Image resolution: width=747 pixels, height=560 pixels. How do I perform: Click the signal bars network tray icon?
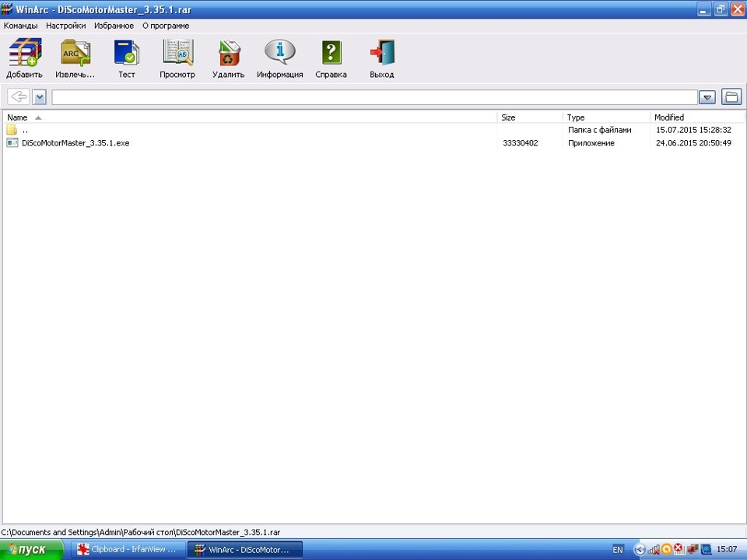coord(654,550)
